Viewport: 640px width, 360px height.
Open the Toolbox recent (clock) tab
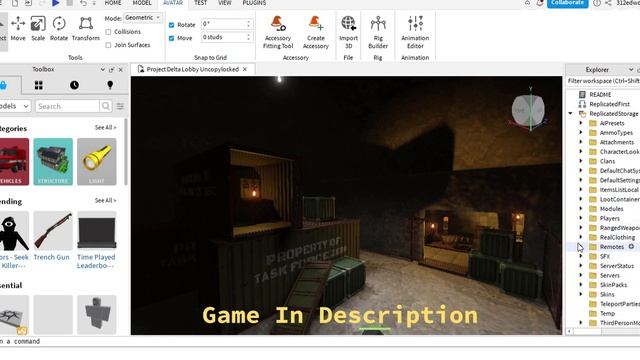(x=74, y=85)
